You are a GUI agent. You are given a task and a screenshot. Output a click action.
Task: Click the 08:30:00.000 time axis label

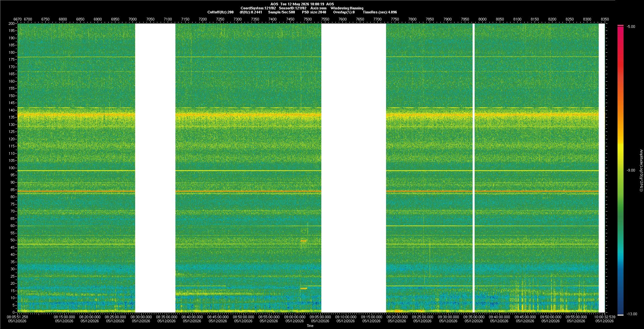pyautogui.click(x=141, y=317)
